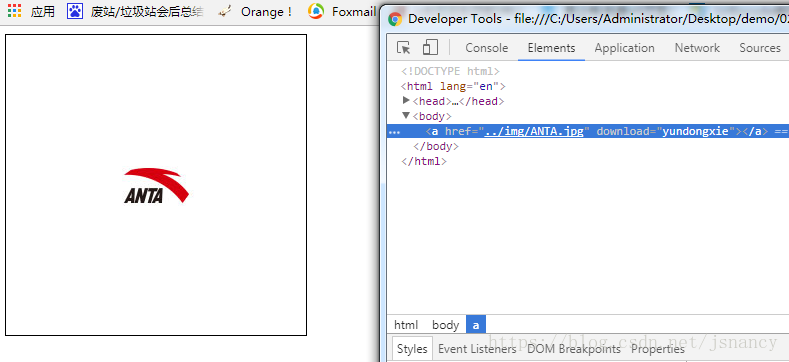Open the Network tab
Viewport: 789px width, 362px height.
click(x=697, y=48)
